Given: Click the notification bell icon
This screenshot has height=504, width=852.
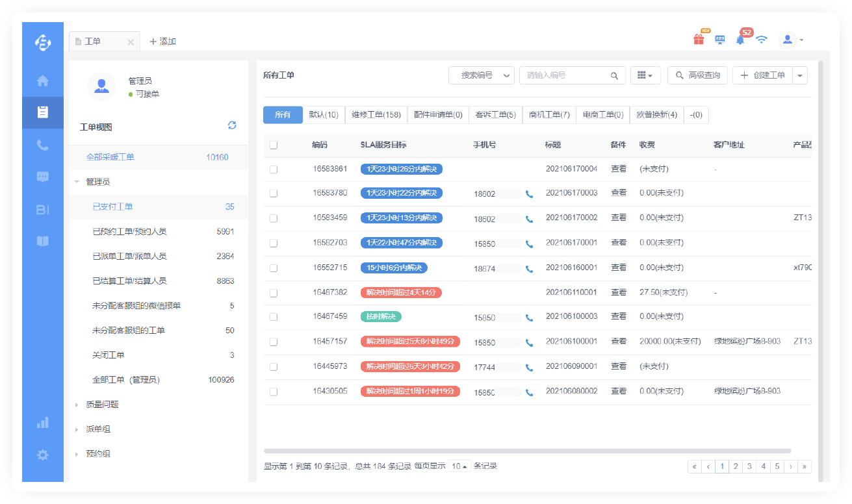Looking at the screenshot, I should [740, 40].
